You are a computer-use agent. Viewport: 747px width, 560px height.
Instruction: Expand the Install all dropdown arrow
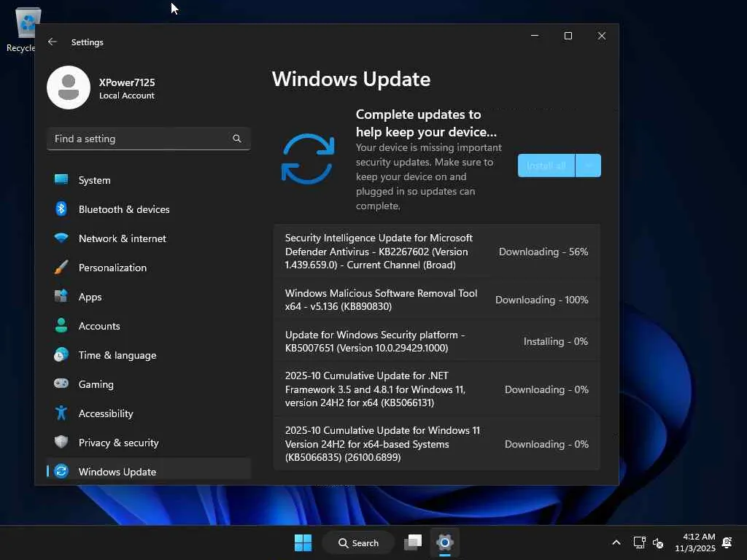(x=589, y=166)
